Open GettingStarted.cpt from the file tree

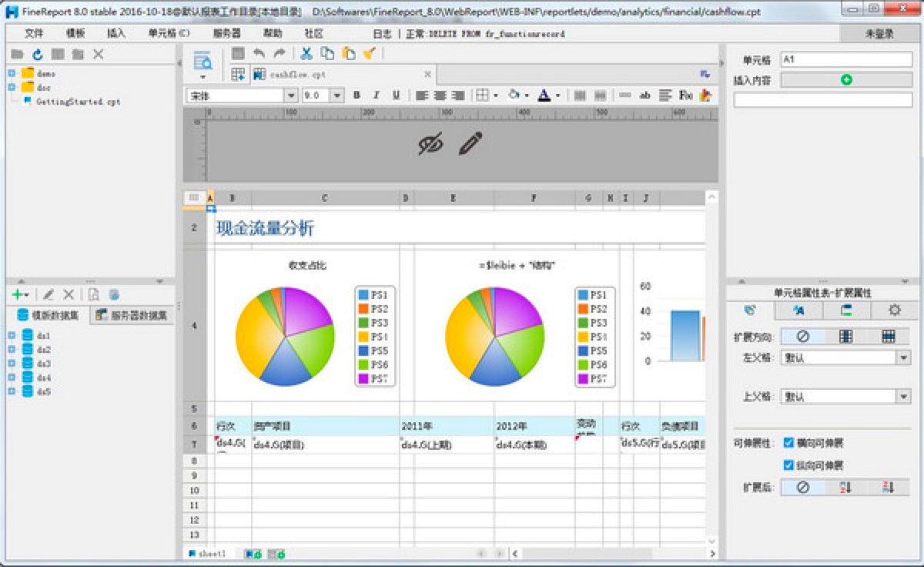(78, 101)
